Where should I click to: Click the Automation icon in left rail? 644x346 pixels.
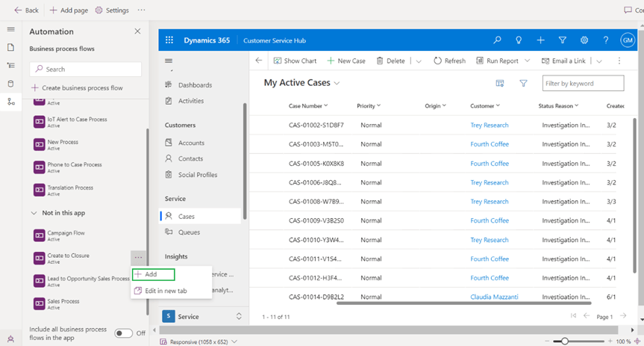coord(10,102)
